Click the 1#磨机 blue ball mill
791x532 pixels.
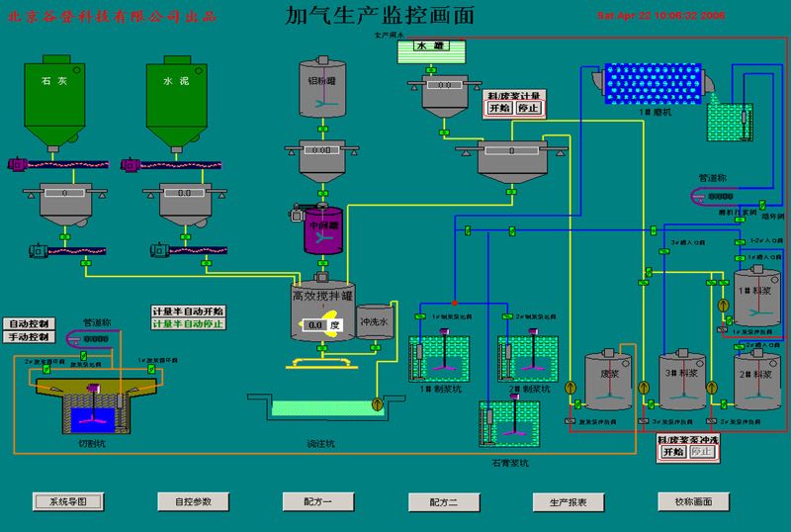652,81
